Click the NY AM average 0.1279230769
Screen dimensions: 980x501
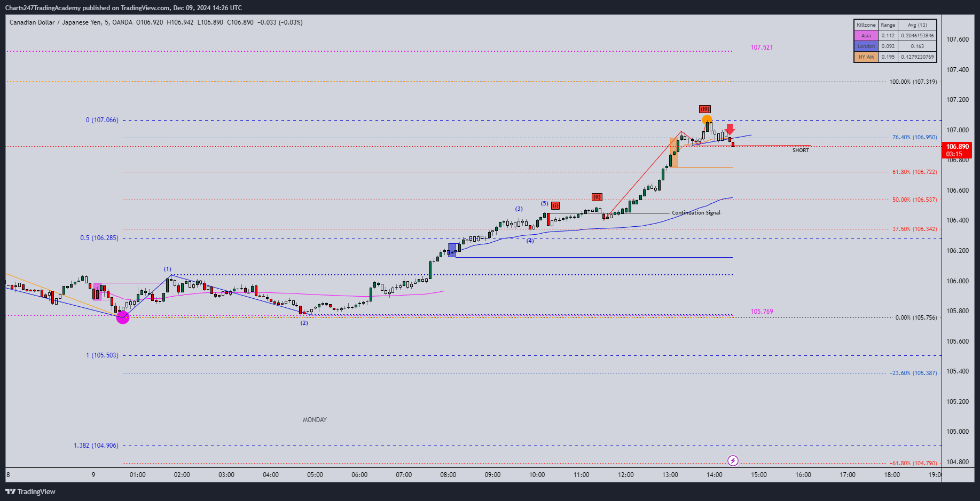coord(918,57)
